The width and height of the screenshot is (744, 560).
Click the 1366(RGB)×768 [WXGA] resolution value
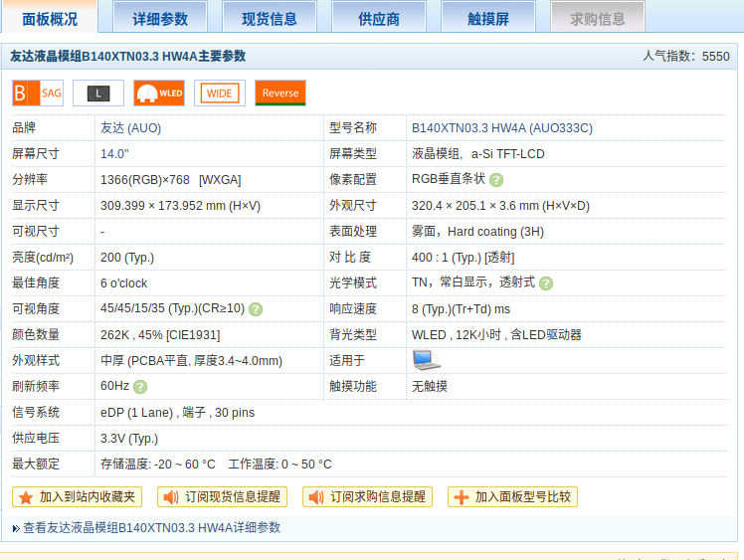(x=170, y=180)
